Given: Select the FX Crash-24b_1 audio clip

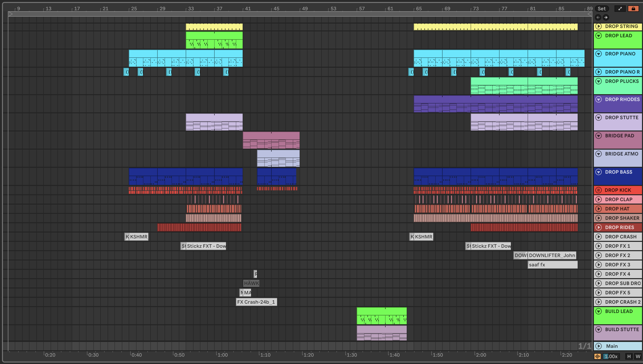Looking at the screenshot, I should 256,302.
